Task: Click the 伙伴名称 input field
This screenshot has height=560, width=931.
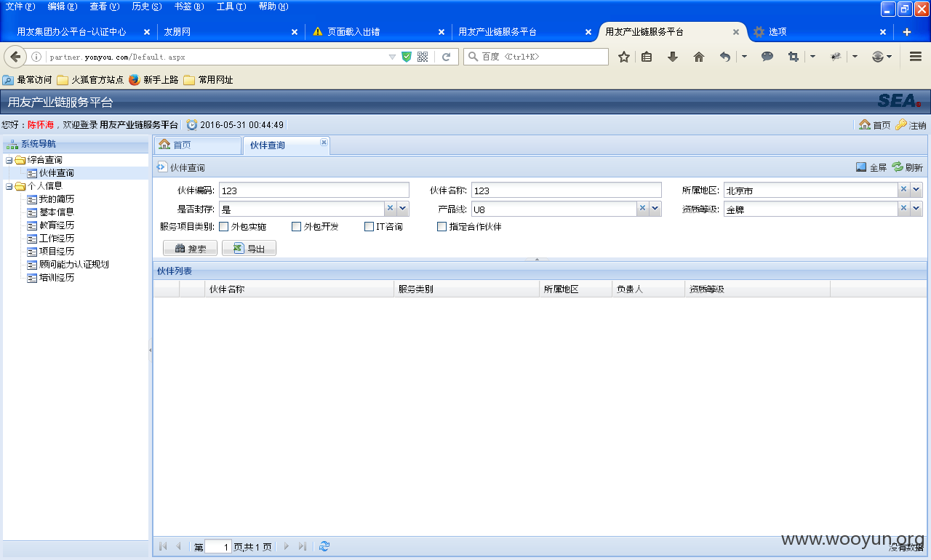Action: click(566, 190)
